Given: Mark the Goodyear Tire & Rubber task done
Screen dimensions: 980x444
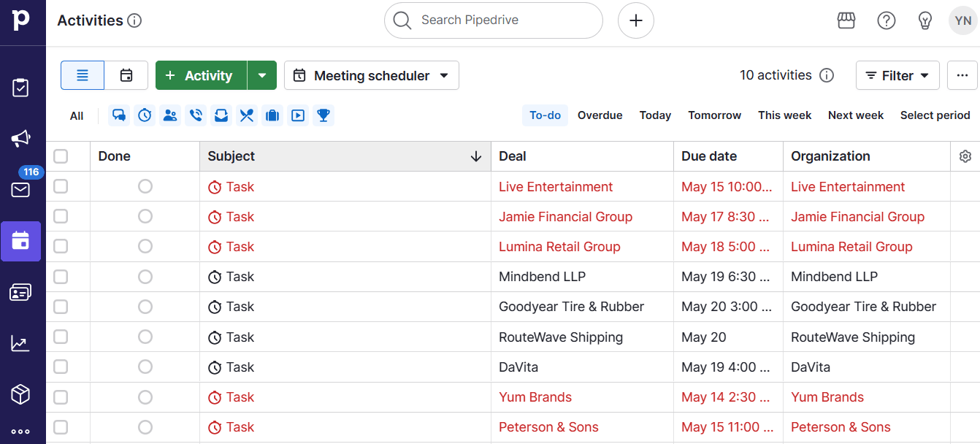Looking at the screenshot, I should click(145, 306).
